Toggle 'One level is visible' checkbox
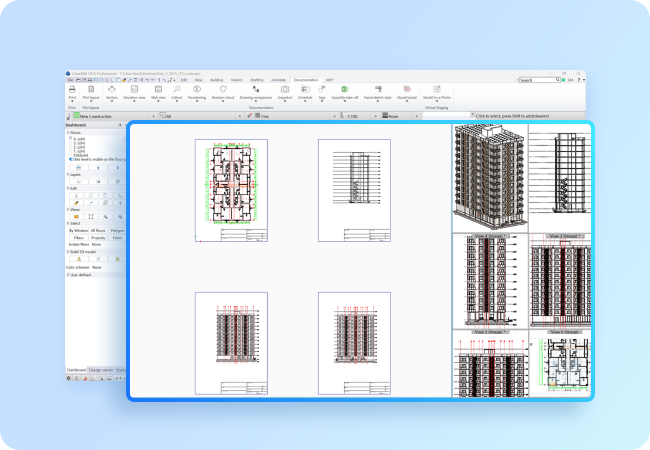The width and height of the screenshot is (650, 450). click(69, 158)
